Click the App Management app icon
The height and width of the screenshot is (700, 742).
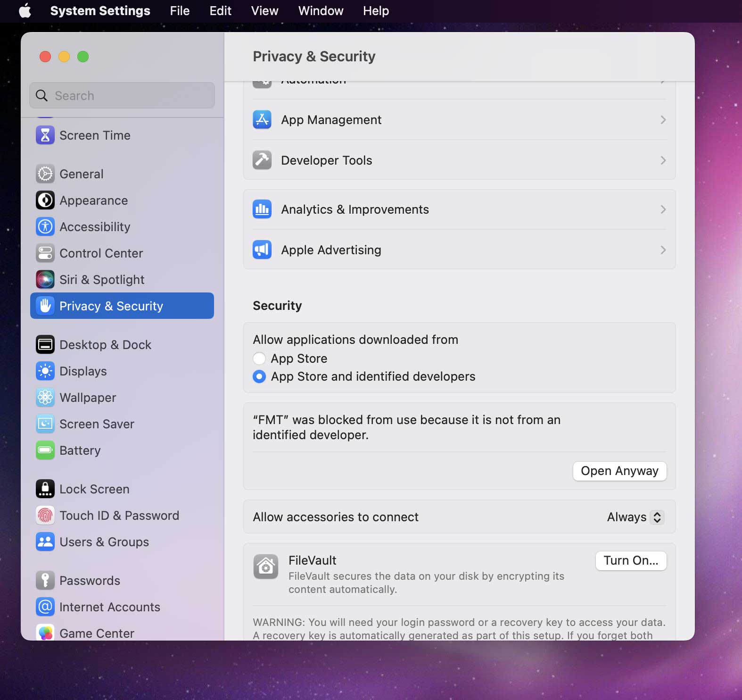pyautogui.click(x=262, y=120)
